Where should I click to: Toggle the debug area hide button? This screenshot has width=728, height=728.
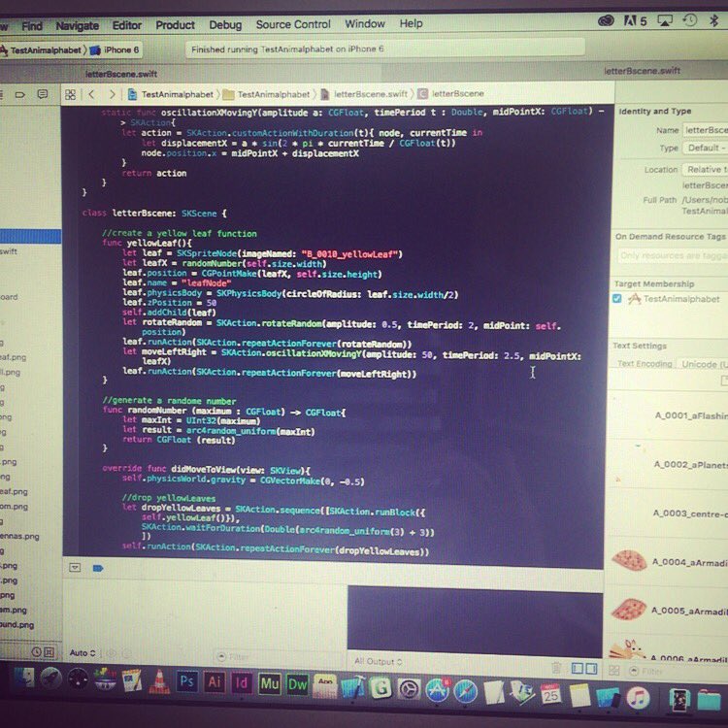(75, 568)
